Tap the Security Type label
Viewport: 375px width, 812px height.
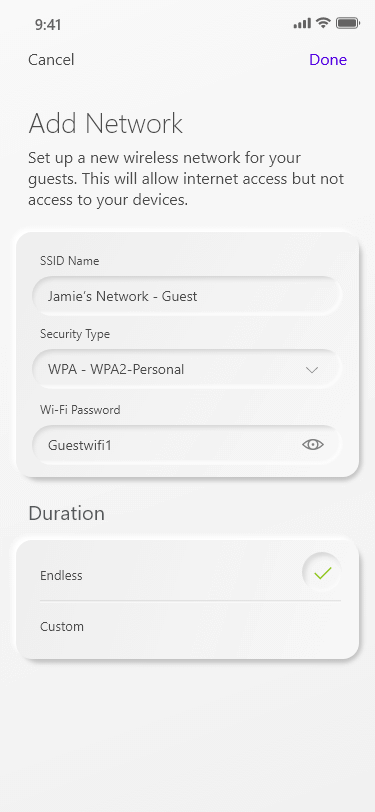[75, 334]
